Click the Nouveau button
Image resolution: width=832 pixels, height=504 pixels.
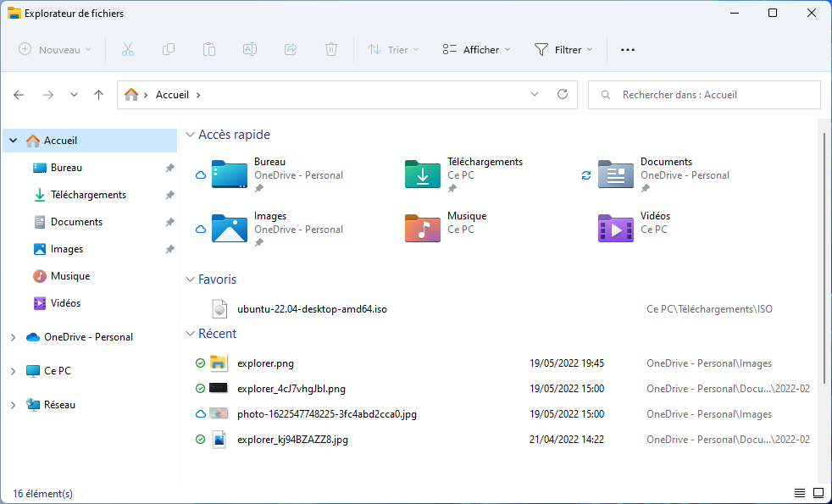point(55,50)
